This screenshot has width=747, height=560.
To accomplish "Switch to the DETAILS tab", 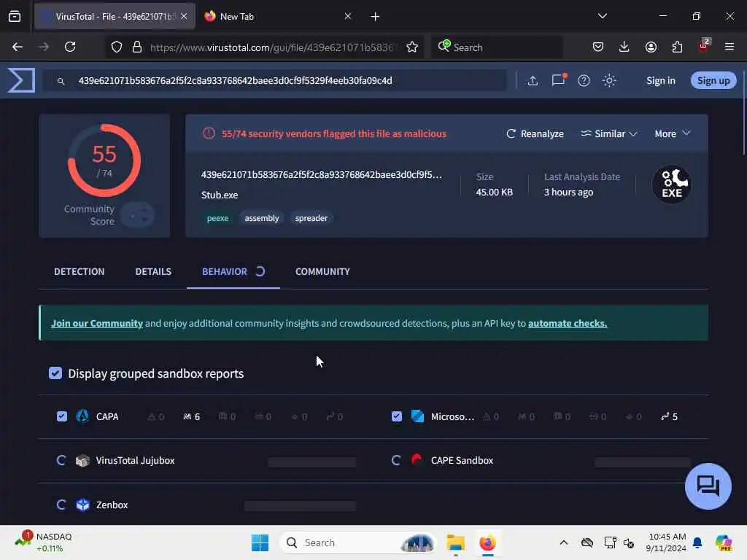I will click(x=153, y=271).
